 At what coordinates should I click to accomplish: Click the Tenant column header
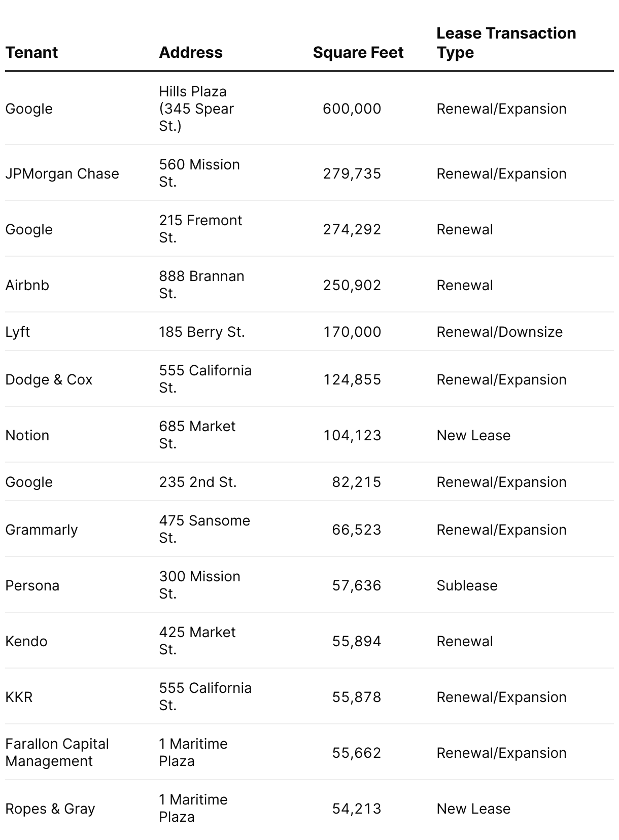[31, 52]
